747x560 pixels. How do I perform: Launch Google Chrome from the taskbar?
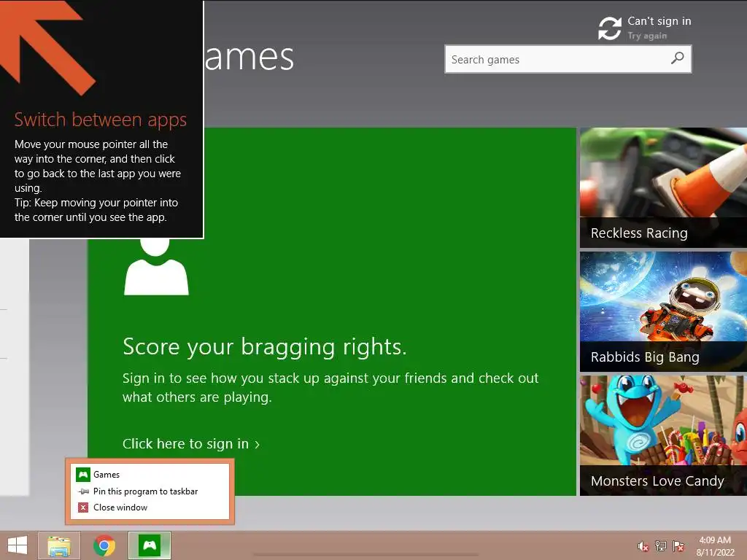tap(104, 545)
